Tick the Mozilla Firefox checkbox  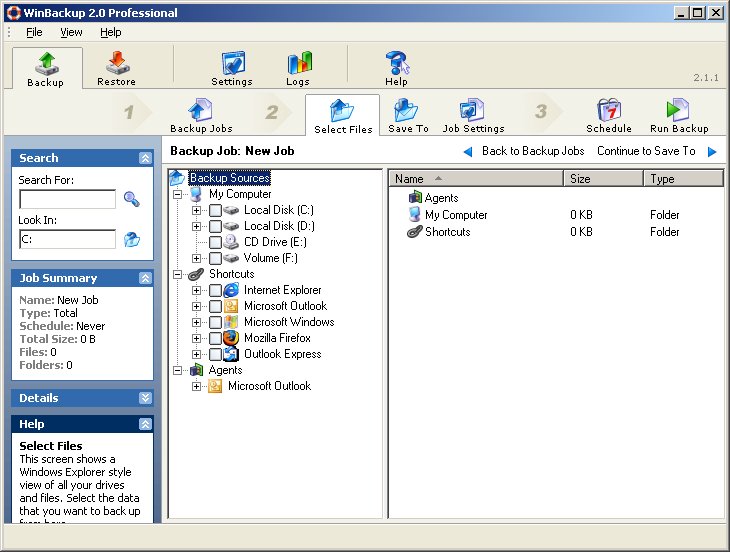coord(216,338)
